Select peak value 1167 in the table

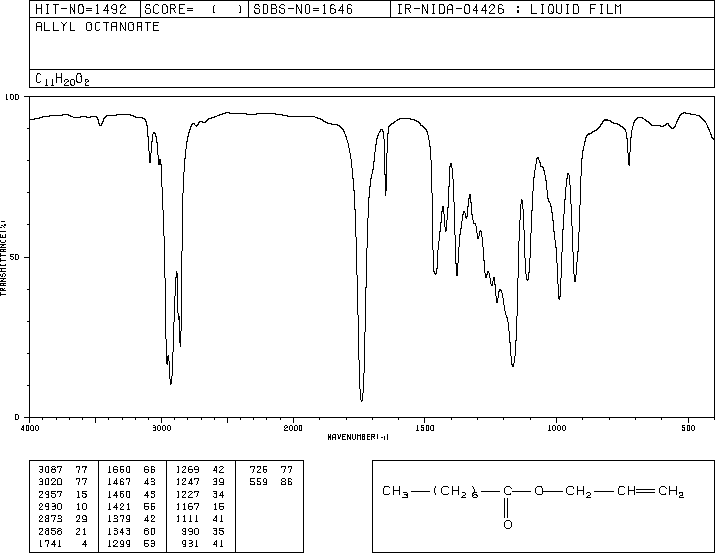pos(187,506)
